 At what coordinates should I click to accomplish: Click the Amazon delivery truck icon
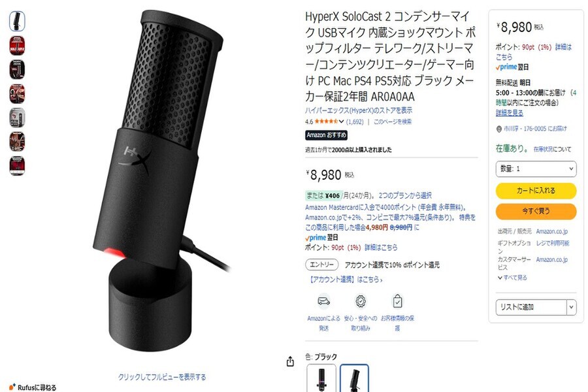click(x=323, y=301)
